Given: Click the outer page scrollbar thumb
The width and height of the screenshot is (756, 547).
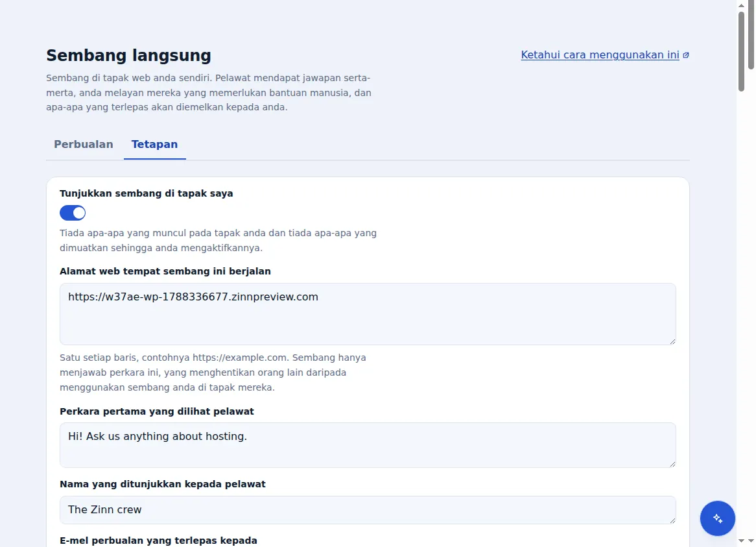Looking at the screenshot, I should 751,35.
